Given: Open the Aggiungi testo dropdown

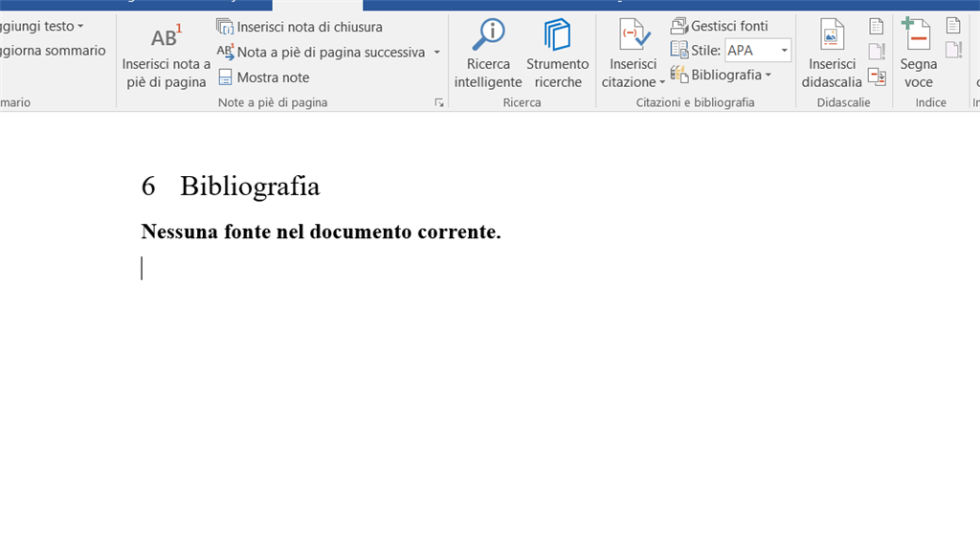Looking at the screenshot, I should coord(41,26).
